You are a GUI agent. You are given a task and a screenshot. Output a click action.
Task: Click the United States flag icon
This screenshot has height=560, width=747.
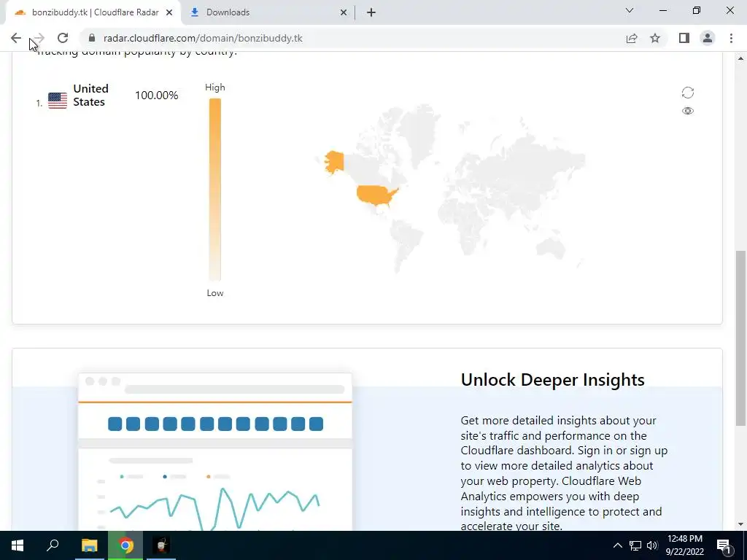click(x=58, y=101)
